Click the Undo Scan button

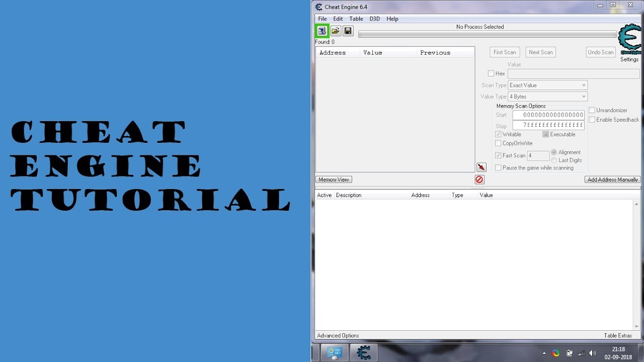coord(601,52)
